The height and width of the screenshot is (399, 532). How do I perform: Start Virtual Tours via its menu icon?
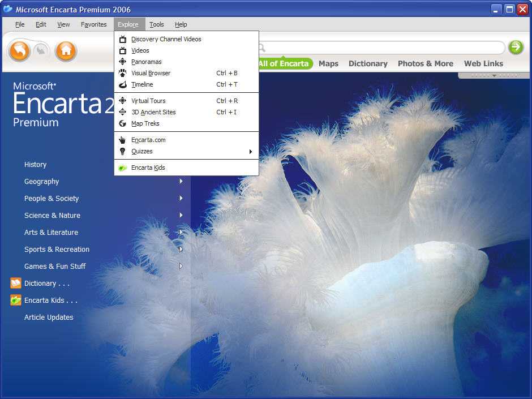122,101
